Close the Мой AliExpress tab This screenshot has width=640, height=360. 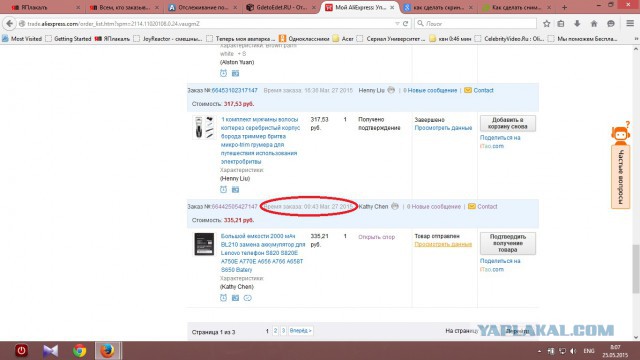tap(392, 7)
